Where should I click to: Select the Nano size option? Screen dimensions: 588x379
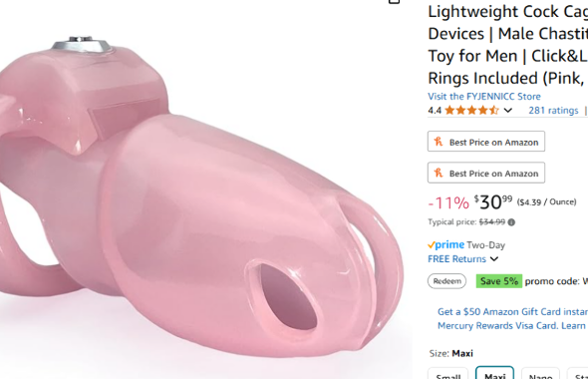pos(540,374)
